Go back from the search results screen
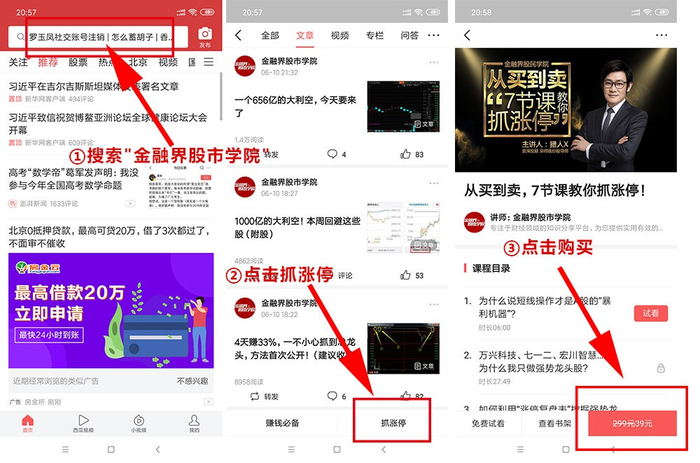Screen dimensions: 700x463 click(238, 35)
